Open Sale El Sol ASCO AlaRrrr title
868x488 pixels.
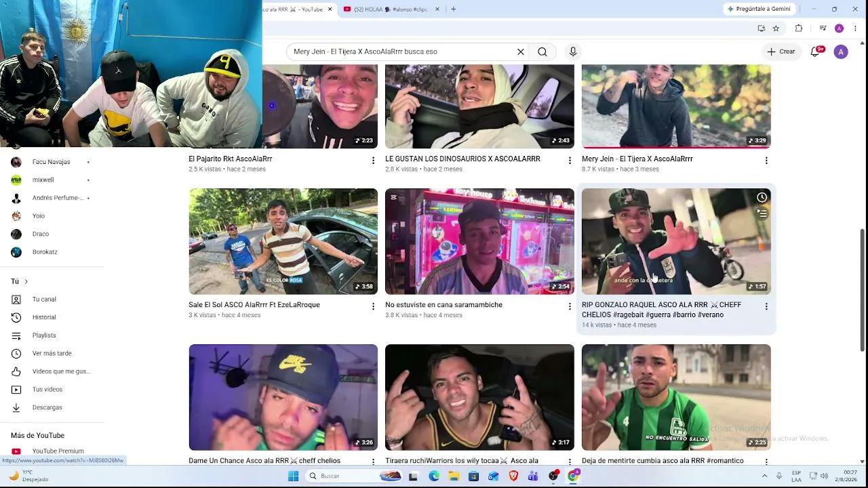[x=254, y=305]
